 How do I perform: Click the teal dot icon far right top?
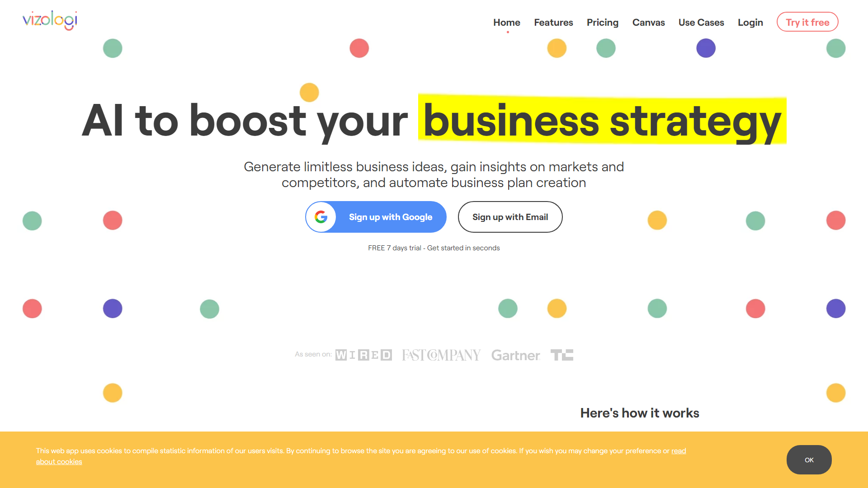(x=836, y=48)
